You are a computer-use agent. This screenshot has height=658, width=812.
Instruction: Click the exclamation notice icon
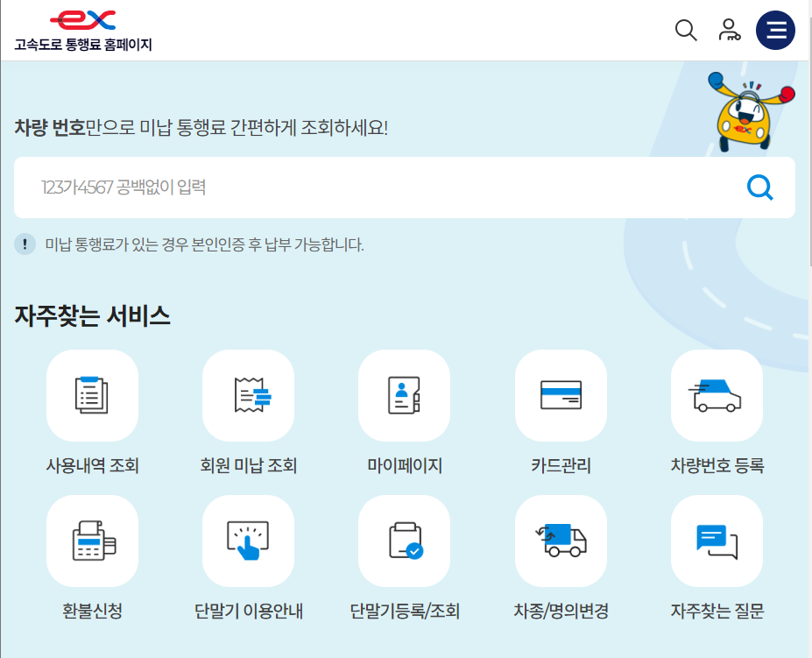[x=25, y=244]
